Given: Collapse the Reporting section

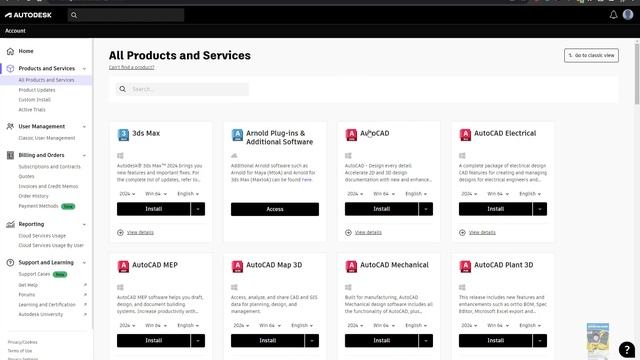Looking at the screenshot, I should point(84,224).
